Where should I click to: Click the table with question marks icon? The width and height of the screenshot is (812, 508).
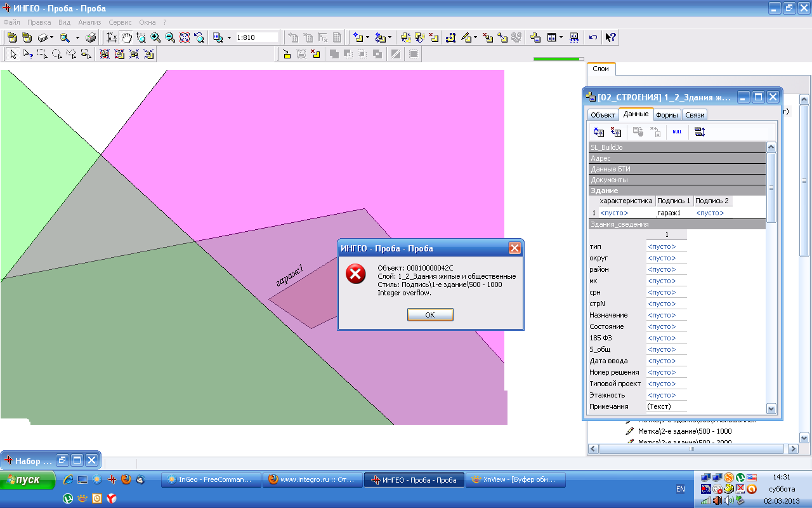[x=573, y=37]
